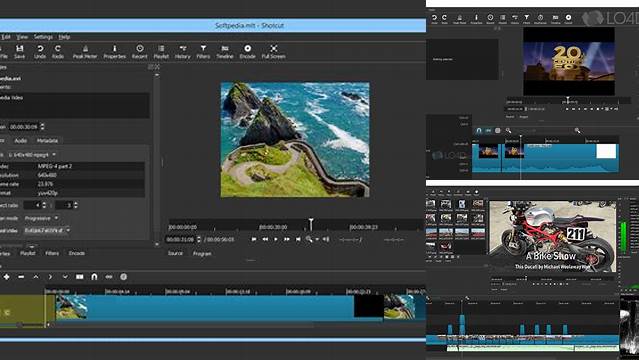
Task: Click the comments field containing Softpedia Video
Action: 75,105
